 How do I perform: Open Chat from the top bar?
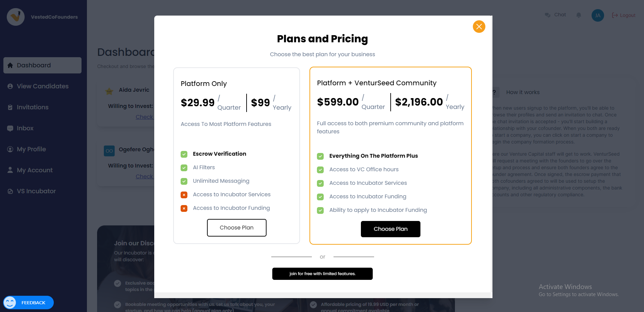tap(555, 15)
